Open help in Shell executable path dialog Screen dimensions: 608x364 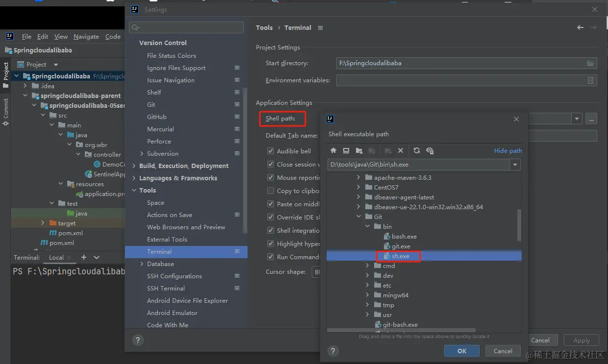point(333,351)
